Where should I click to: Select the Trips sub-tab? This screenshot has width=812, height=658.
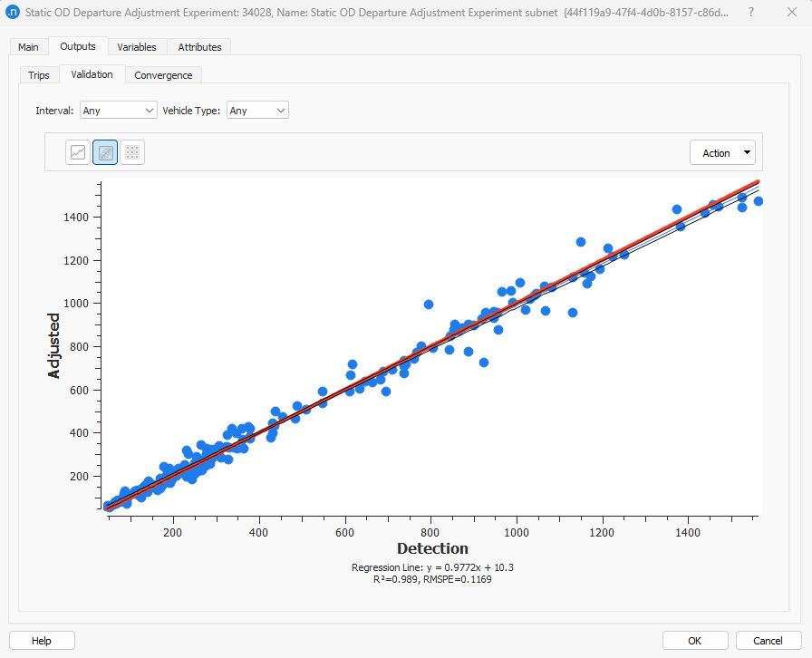pos(39,75)
